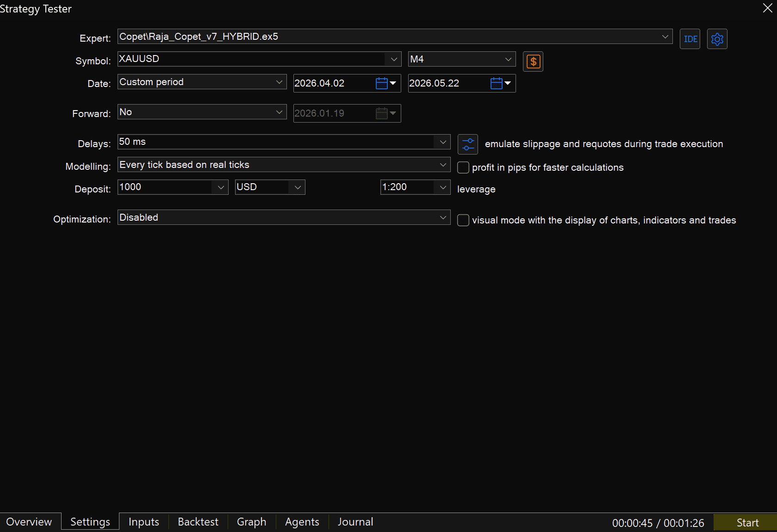Enable visual mode with charts display
This screenshot has height=532, width=777.
(x=463, y=220)
